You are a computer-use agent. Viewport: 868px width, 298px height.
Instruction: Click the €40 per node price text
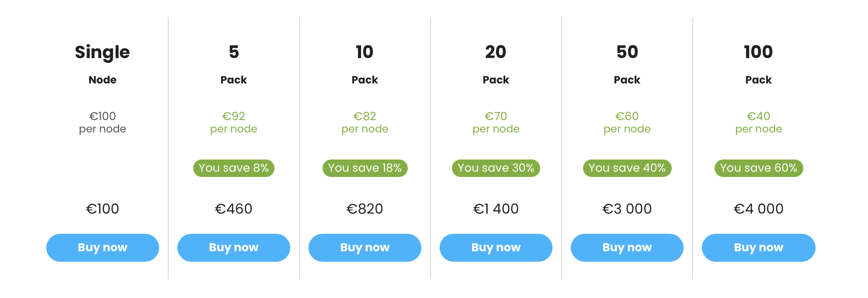click(759, 122)
